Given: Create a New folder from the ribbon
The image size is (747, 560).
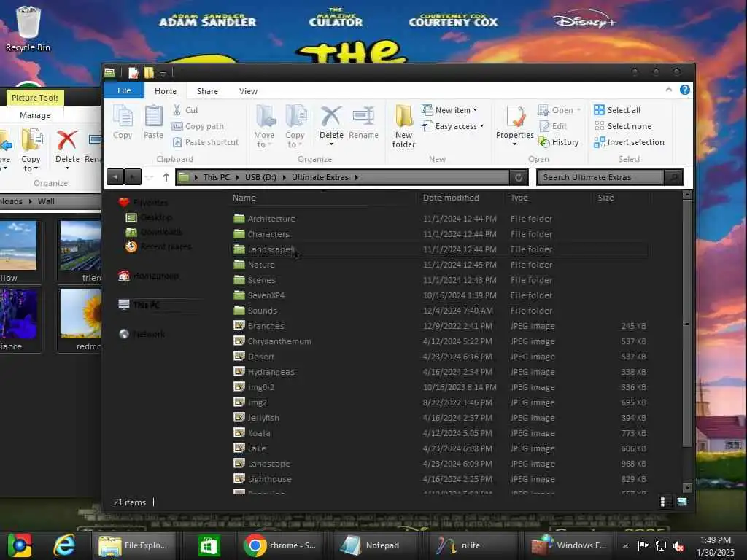Looking at the screenshot, I should (x=403, y=126).
